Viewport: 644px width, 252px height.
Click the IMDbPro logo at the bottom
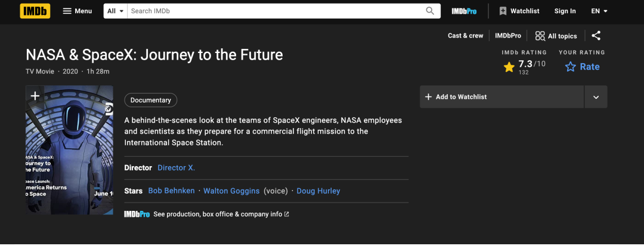click(x=137, y=214)
